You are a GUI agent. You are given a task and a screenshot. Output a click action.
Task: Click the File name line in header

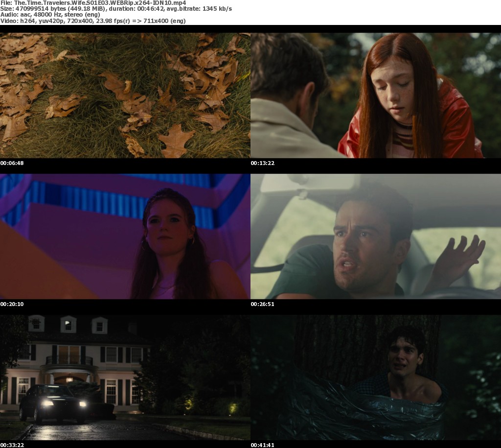(x=93, y=3)
